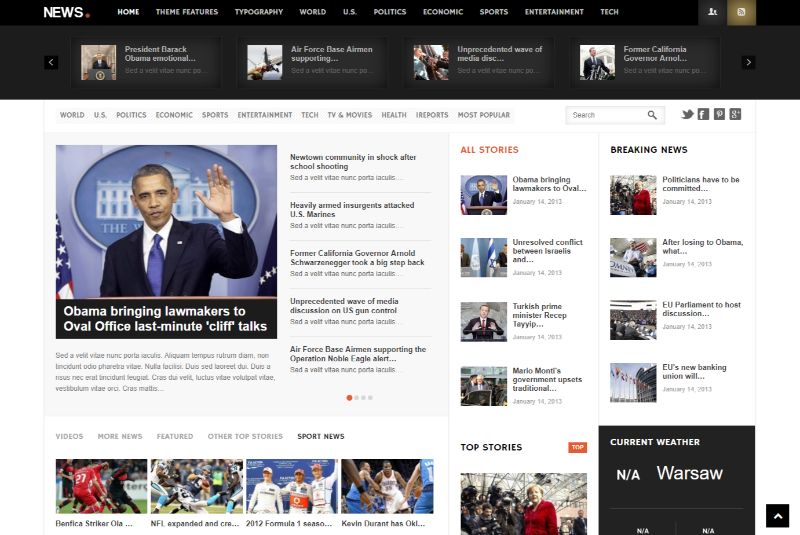
Task: Open the user login icon
Action: point(712,12)
